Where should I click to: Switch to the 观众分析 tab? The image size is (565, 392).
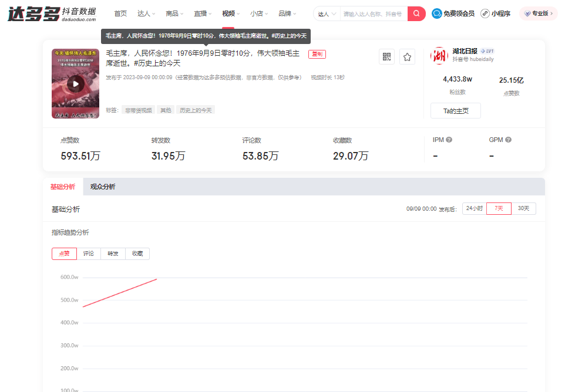click(103, 187)
